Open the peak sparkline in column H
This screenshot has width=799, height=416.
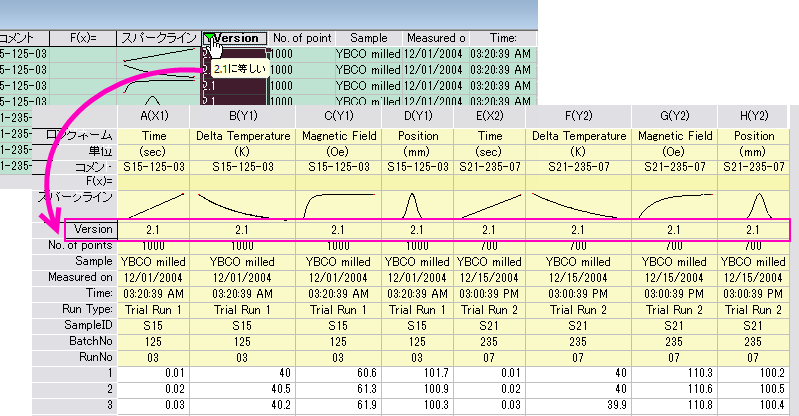pyautogui.click(x=753, y=205)
